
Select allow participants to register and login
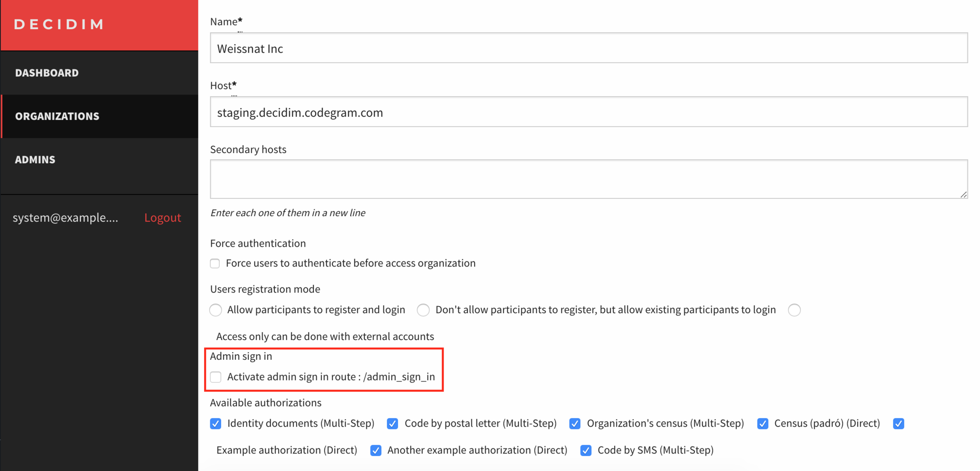coord(215,310)
